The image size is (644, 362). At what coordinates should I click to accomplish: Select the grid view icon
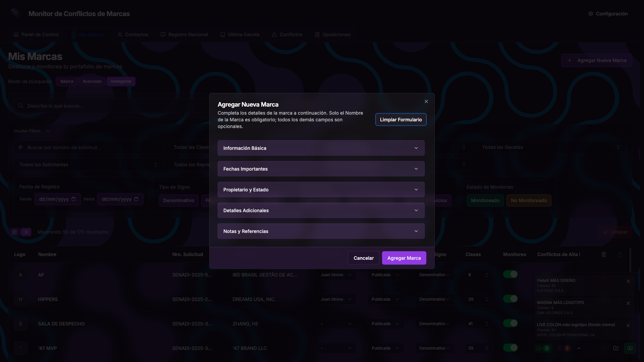point(14,232)
